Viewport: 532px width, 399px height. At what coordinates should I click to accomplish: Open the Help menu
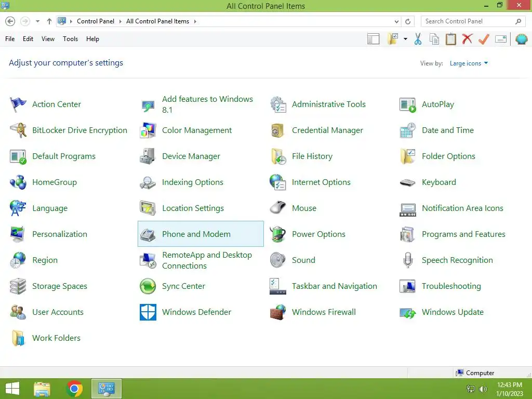92,39
